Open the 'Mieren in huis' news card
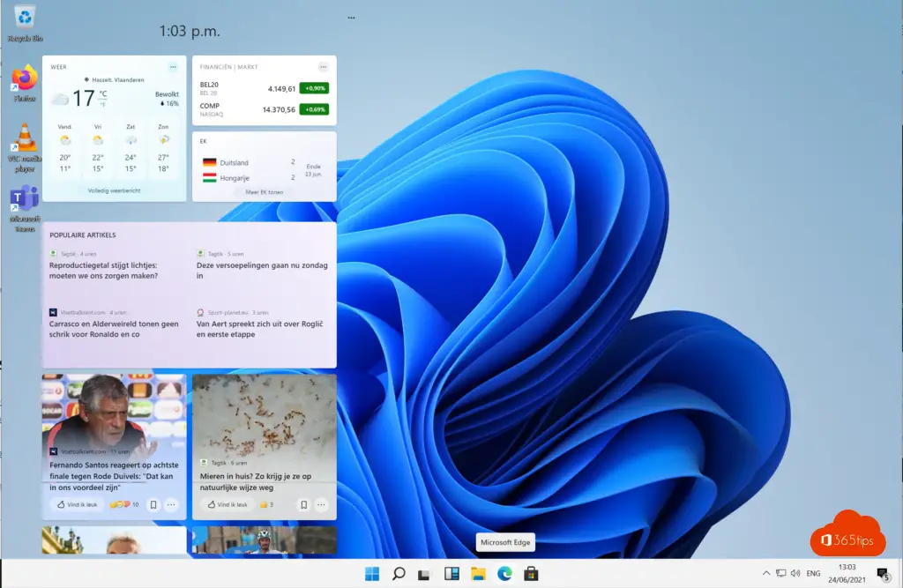 pos(265,447)
